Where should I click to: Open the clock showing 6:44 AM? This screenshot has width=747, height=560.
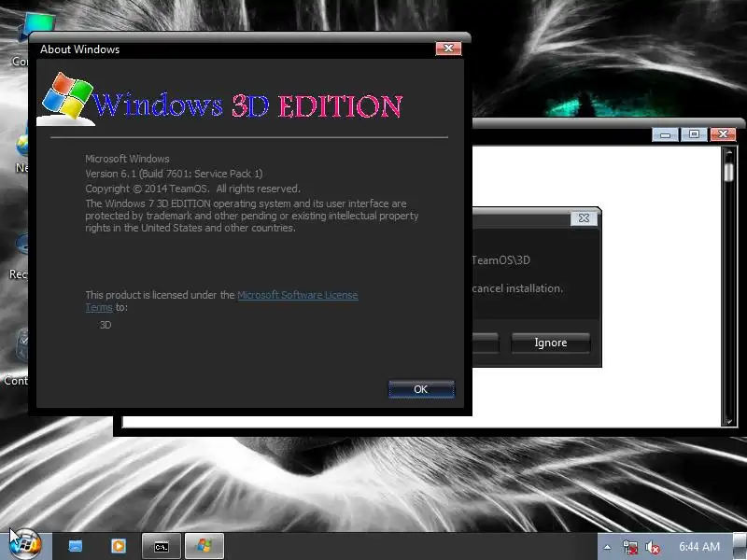point(698,547)
